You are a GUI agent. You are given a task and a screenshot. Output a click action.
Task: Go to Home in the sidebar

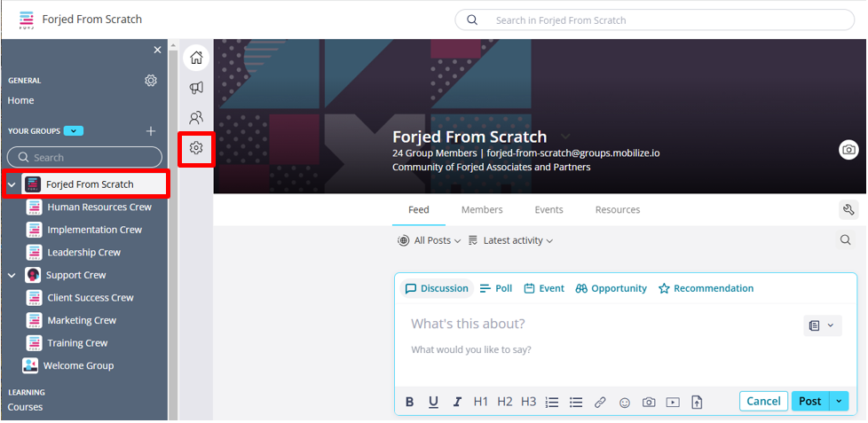(x=21, y=100)
